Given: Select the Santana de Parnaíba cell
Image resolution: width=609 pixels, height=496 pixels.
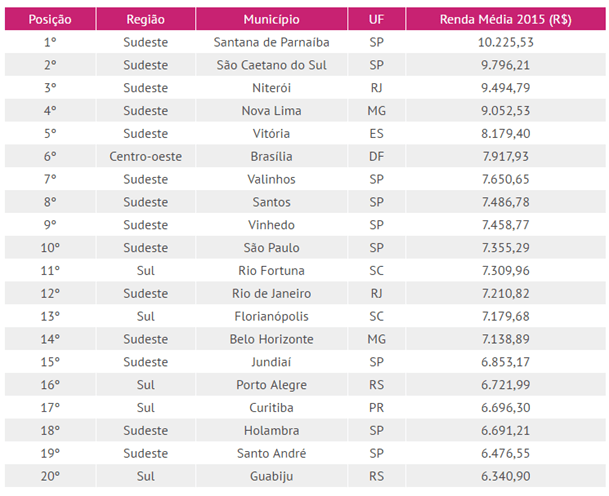Looking at the screenshot, I should point(271,42).
